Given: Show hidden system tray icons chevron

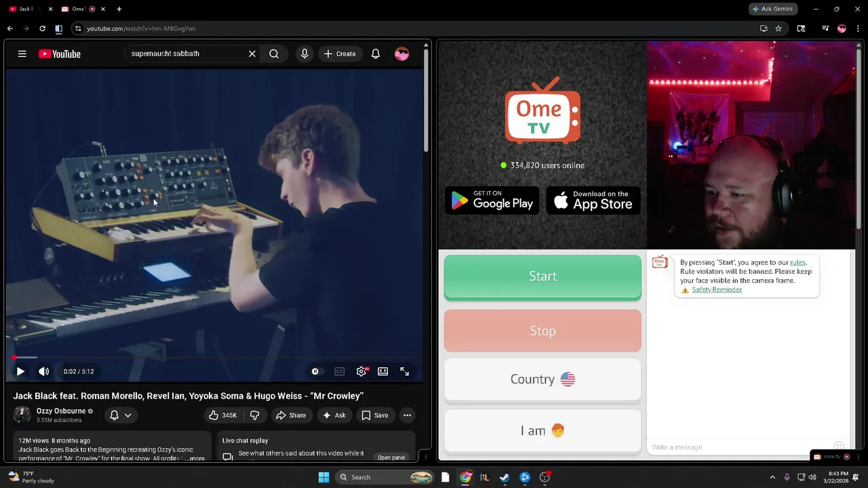Looking at the screenshot, I should [x=772, y=477].
